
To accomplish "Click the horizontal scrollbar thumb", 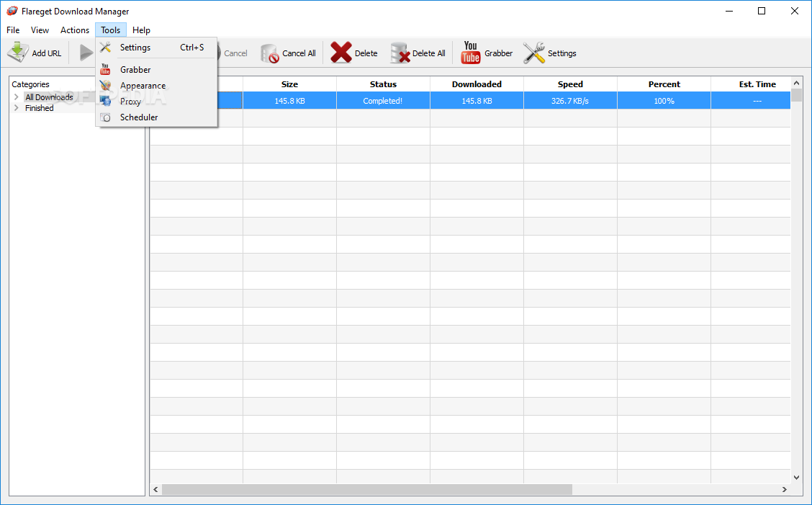I will (x=366, y=489).
